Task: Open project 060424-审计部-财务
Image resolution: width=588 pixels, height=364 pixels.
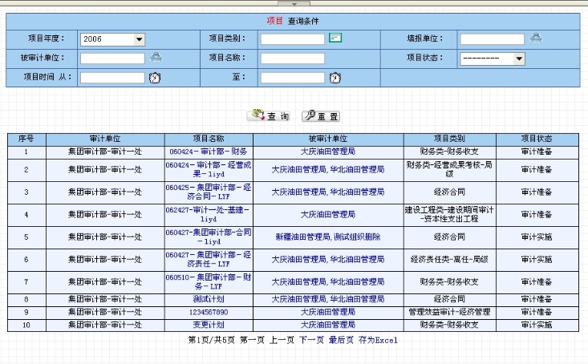Action: [208, 151]
